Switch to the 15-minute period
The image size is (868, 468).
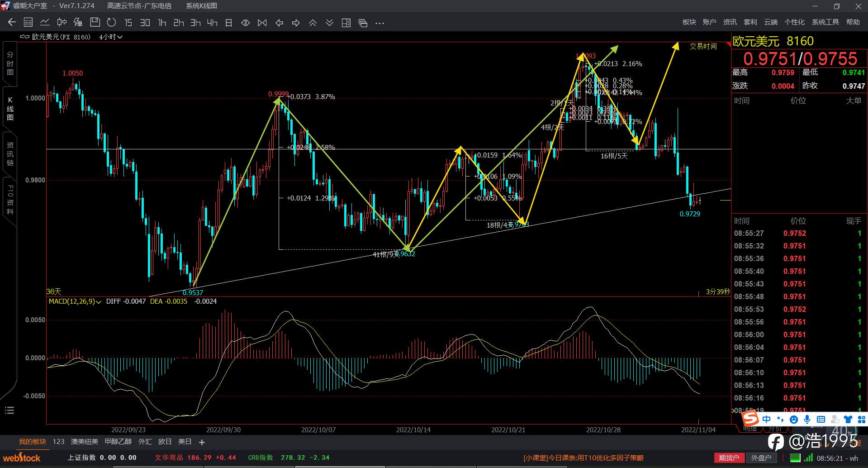128,22
